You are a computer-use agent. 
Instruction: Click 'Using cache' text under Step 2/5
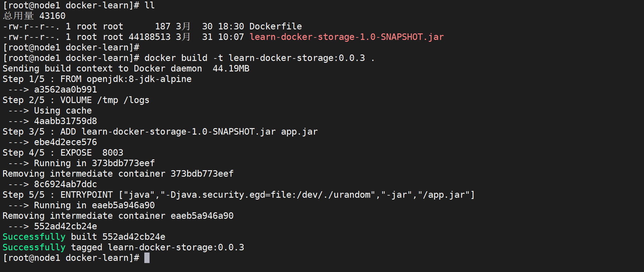coord(63,111)
